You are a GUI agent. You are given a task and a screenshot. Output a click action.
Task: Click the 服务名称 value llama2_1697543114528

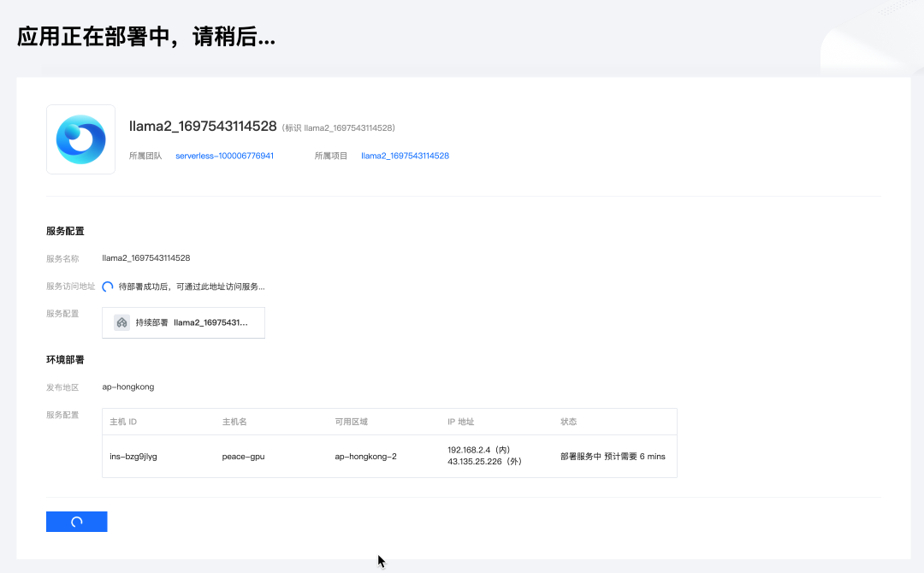[146, 258]
